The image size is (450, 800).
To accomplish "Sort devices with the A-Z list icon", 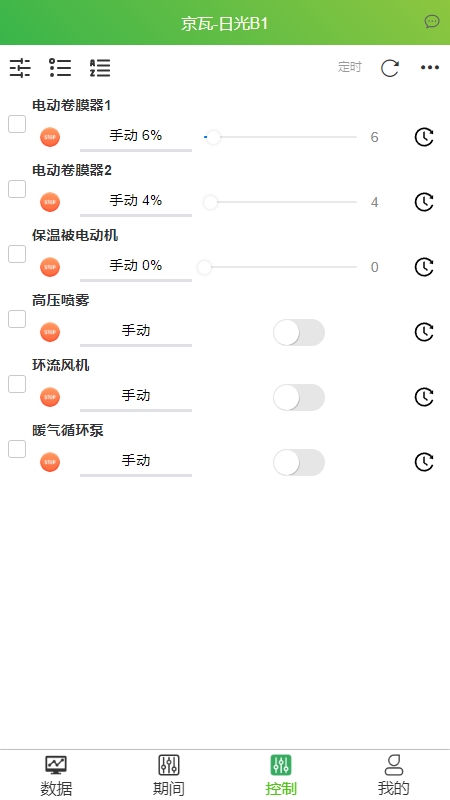I will point(100,68).
